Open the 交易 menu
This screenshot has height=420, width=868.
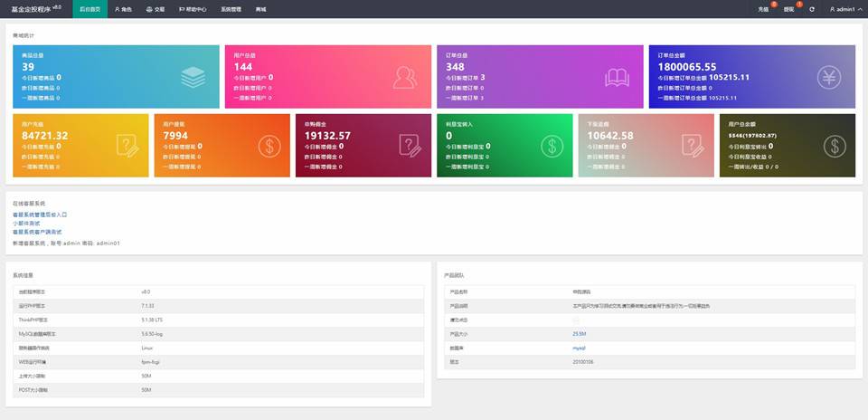(156, 9)
